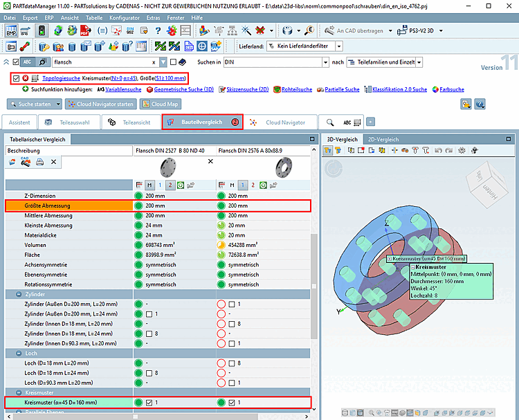
Task: Click the PDF export icon in toolbar
Action: pyautogui.click(x=84, y=30)
